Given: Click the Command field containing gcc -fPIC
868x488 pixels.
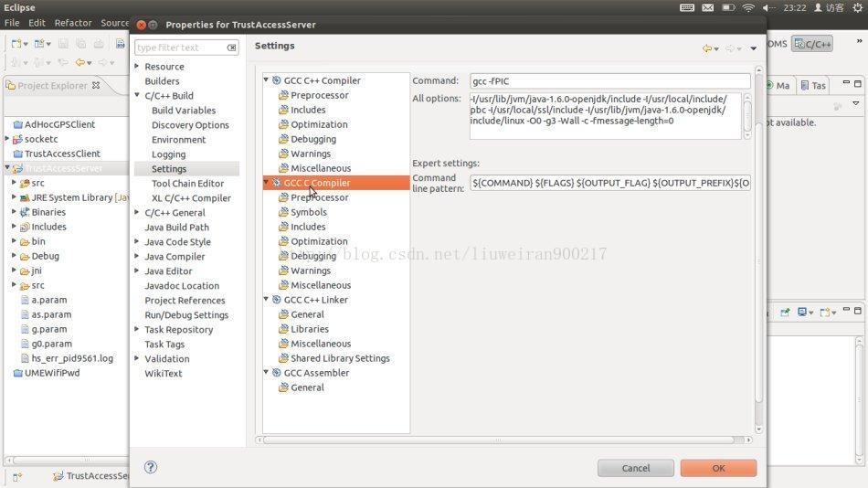Looking at the screenshot, I should click(x=610, y=80).
